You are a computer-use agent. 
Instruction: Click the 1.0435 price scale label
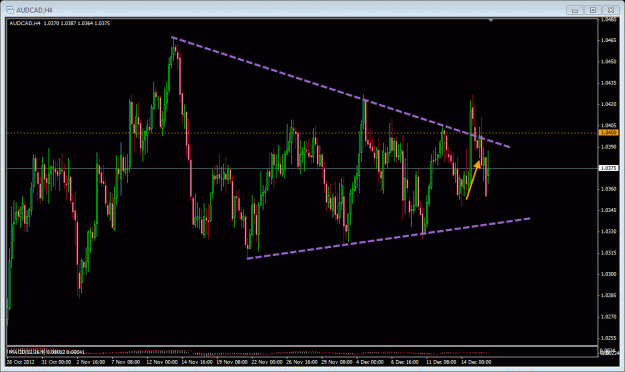[608, 83]
